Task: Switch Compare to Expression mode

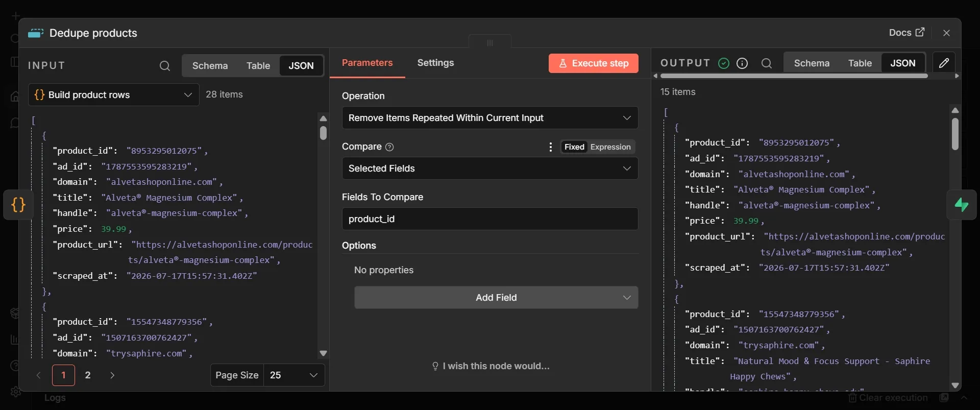Action: 610,147
